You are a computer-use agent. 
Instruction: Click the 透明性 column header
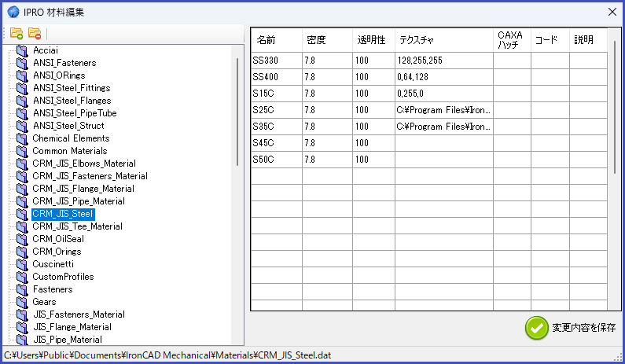pos(373,40)
